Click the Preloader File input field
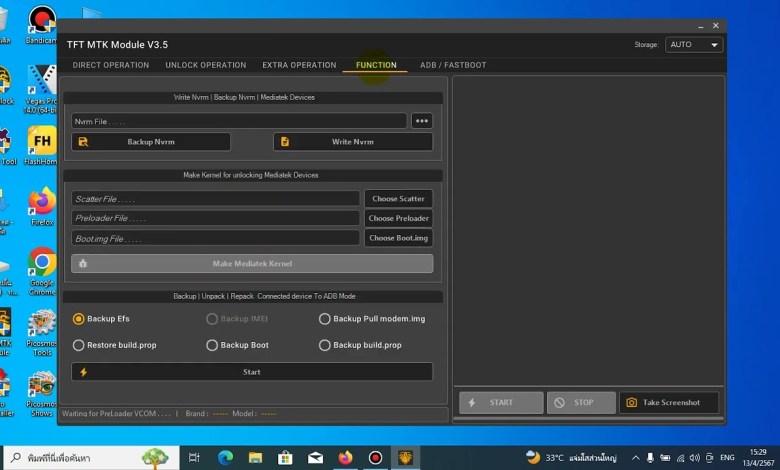This screenshot has width=780, height=470. [215, 218]
